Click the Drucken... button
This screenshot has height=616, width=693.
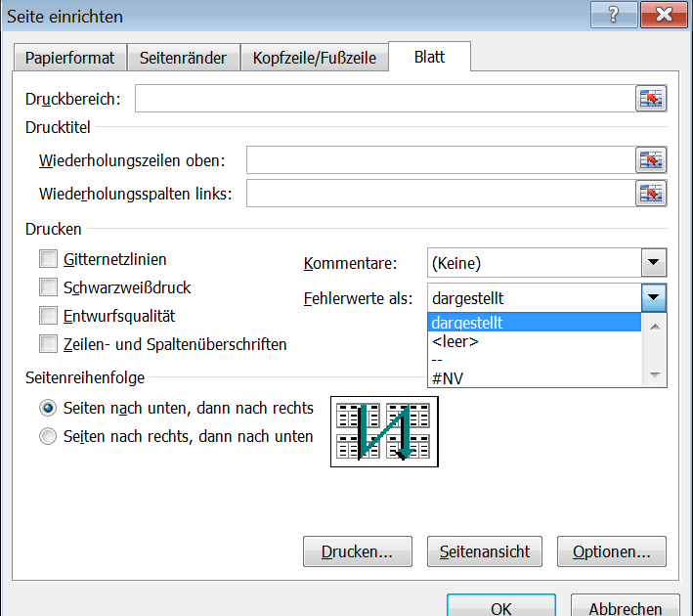(357, 551)
